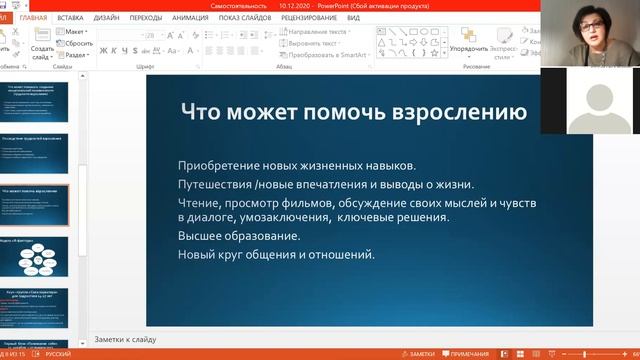Click the Сбросить reset button
This screenshot has height=360, width=640.
75,43
